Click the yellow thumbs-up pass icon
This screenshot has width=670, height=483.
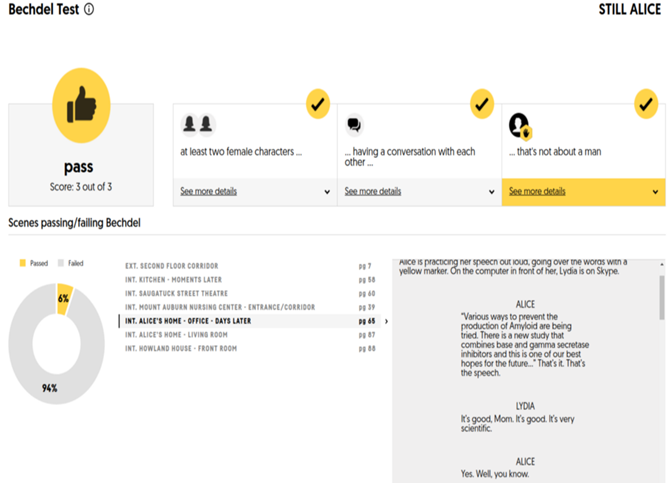(x=81, y=106)
